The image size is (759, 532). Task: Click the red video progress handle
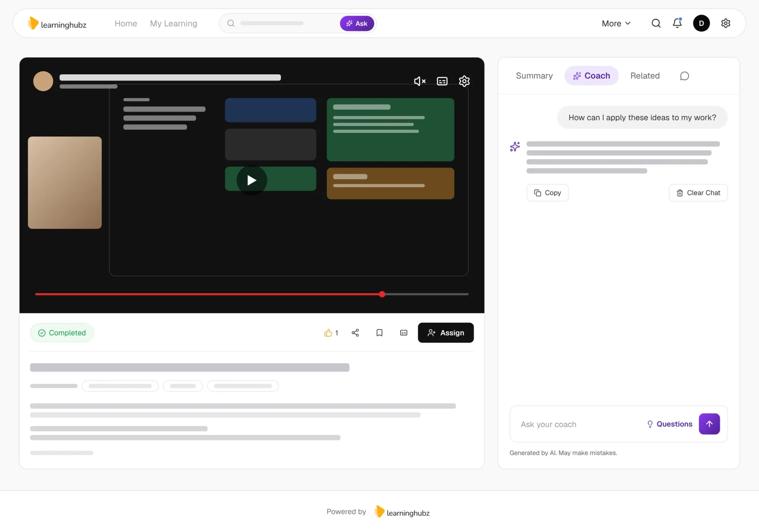click(382, 294)
